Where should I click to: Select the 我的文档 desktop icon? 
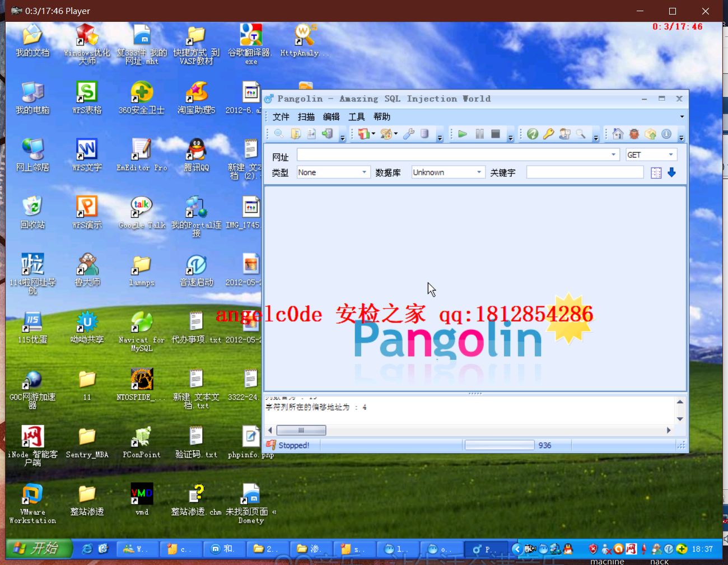pyautogui.click(x=32, y=41)
